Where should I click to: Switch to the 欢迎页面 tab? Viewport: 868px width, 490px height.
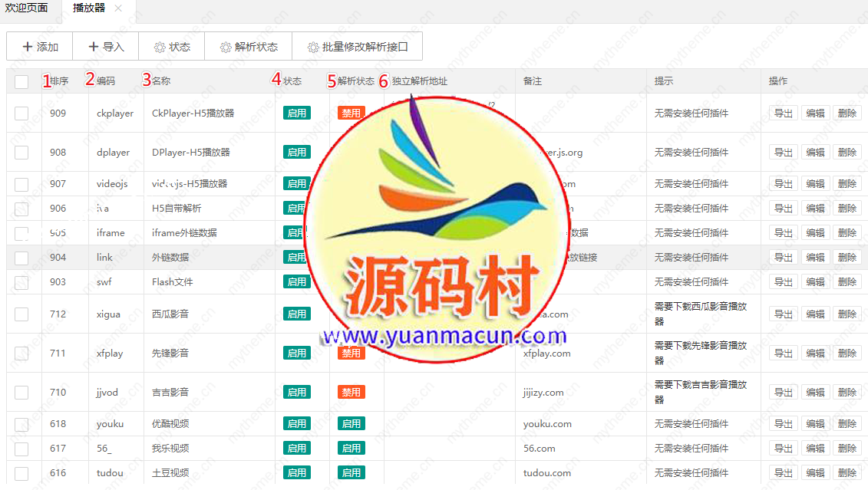click(x=26, y=8)
